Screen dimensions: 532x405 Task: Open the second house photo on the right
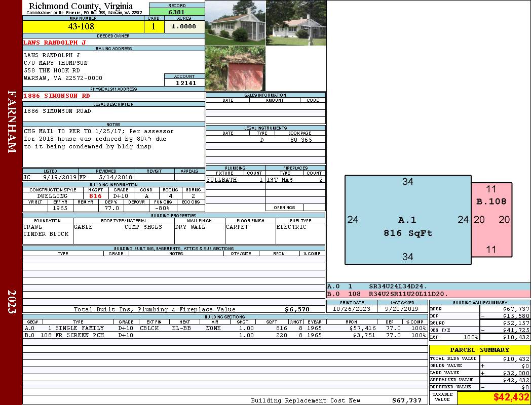[296, 23]
